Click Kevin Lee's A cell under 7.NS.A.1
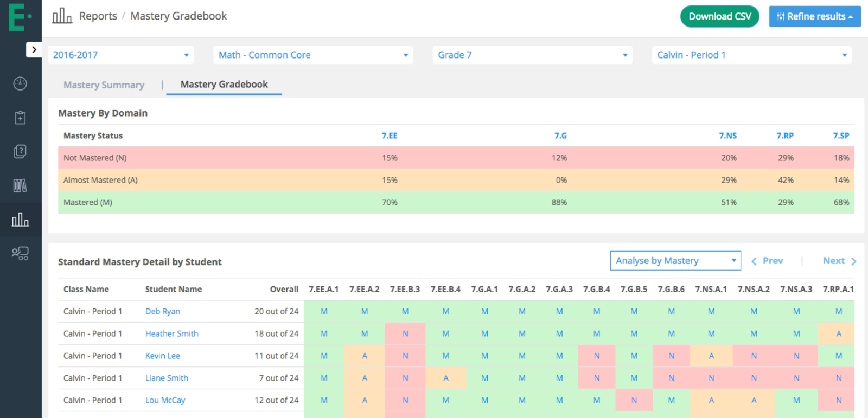 coord(711,356)
